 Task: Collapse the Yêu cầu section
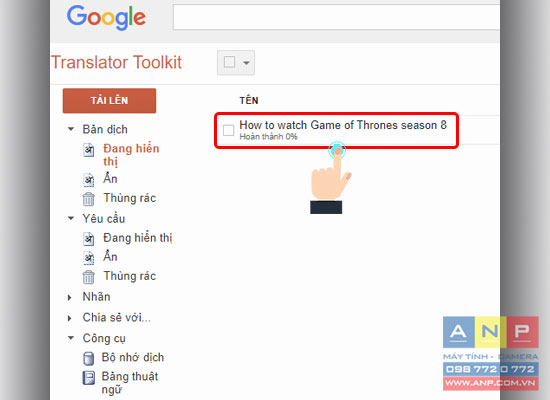[71, 218]
